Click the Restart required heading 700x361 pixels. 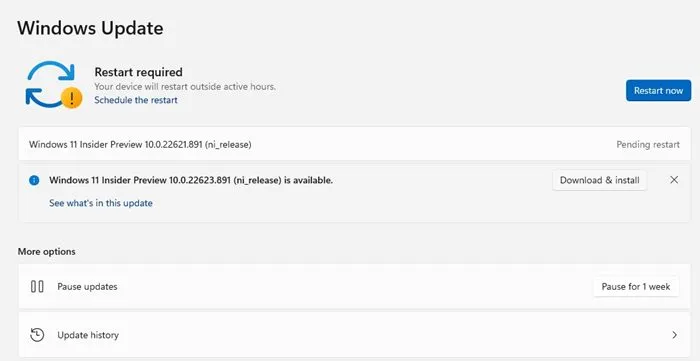click(138, 72)
